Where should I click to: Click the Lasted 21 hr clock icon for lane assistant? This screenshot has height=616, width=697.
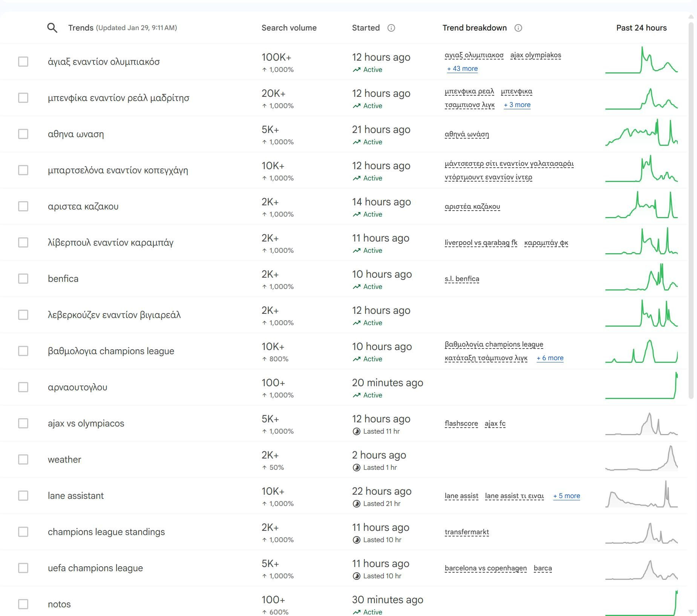357,504
